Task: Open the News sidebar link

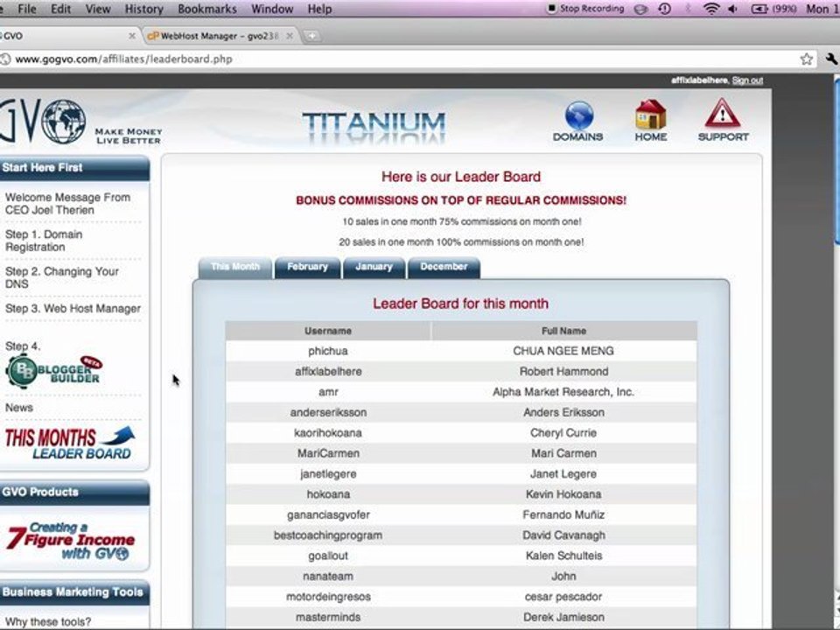Action: pos(18,408)
